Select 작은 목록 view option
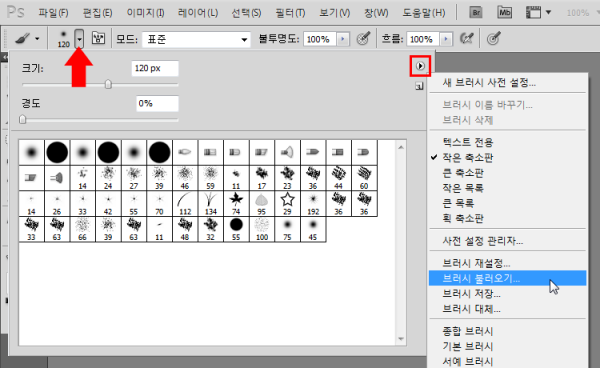 [507, 188]
